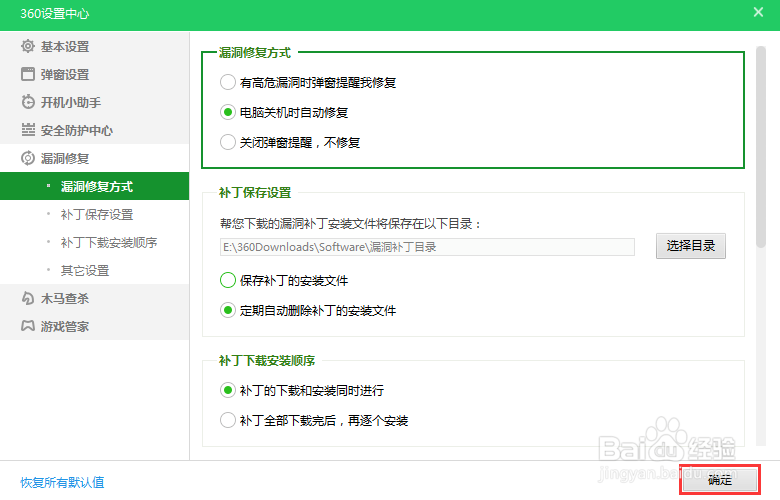Open 开机小助手 section in sidebar

95,102
